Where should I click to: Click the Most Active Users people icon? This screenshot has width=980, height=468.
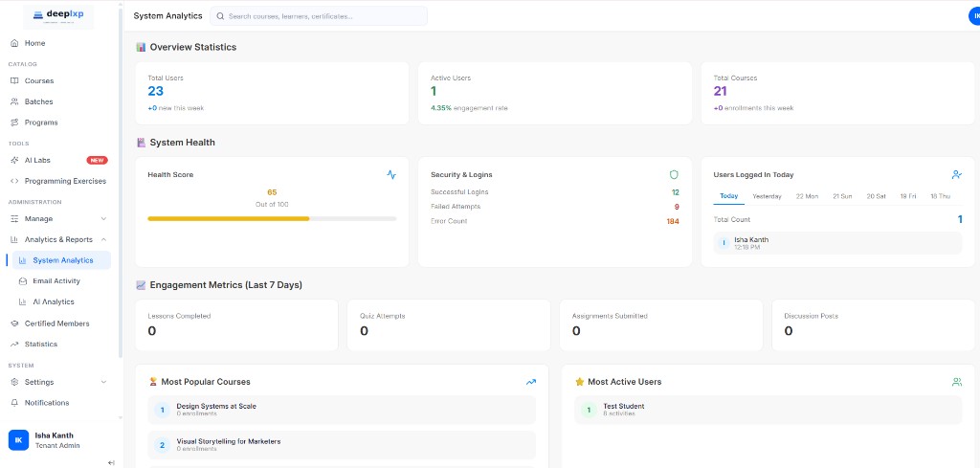click(957, 382)
